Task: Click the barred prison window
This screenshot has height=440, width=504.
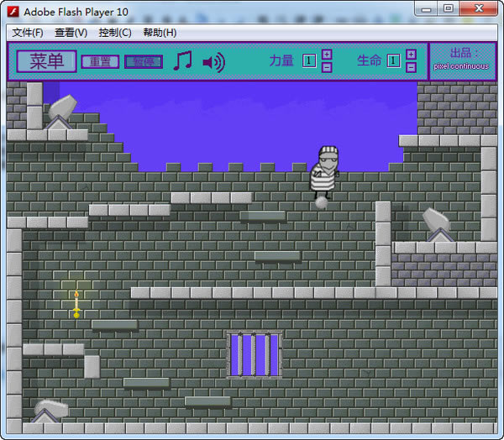Action: [254, 354]
